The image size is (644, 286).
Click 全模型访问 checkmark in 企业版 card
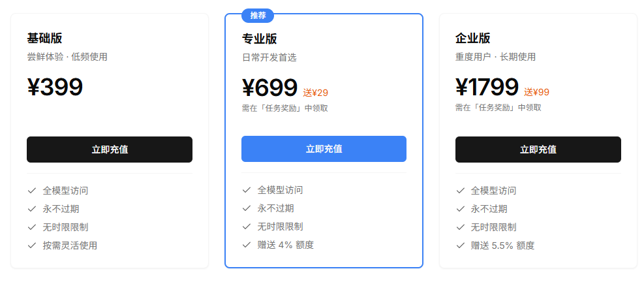tap(461, 191)
